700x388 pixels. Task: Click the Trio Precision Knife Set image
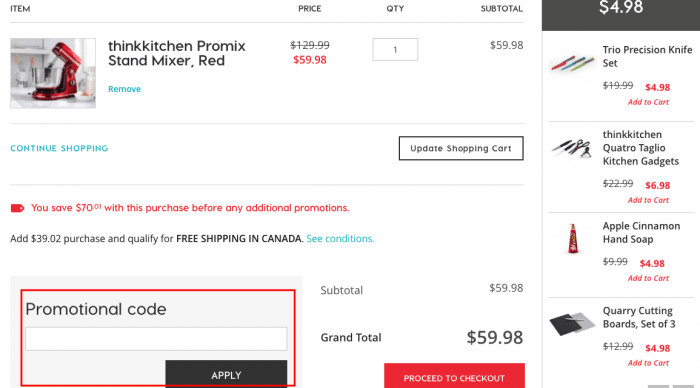tap(572, 63)
